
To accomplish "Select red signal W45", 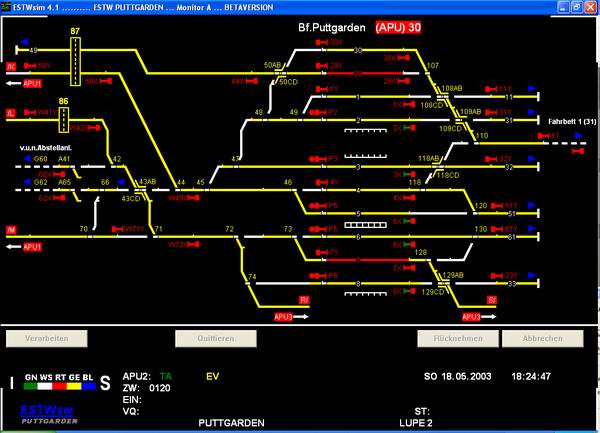I will [x=181, y=198].
